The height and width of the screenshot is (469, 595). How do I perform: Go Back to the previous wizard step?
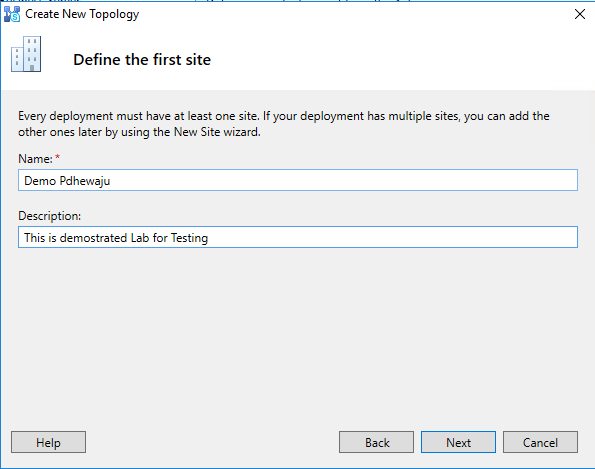(376, 442)
